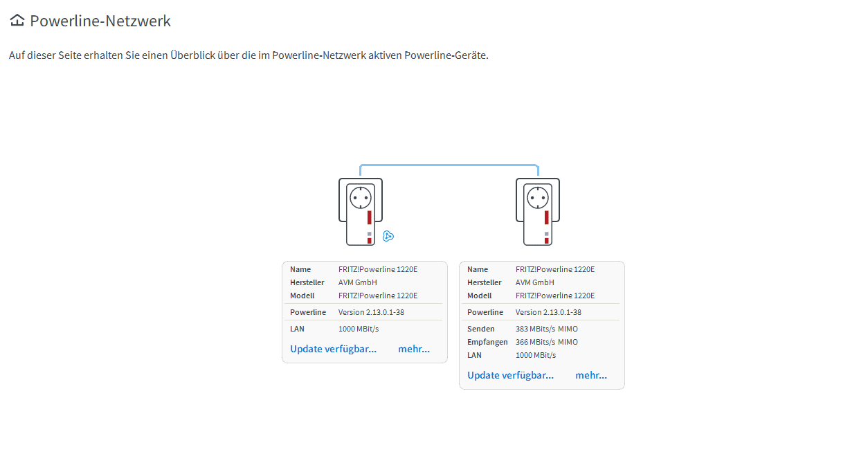Click the "Powerline" label in right card
Image resolution: width=868 pixels, height=472 pixels.
(485, 312)
